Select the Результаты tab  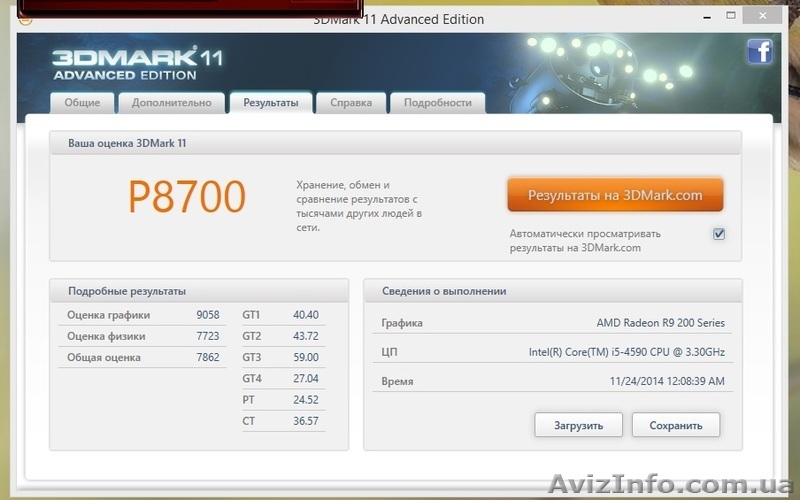point(271,103)
